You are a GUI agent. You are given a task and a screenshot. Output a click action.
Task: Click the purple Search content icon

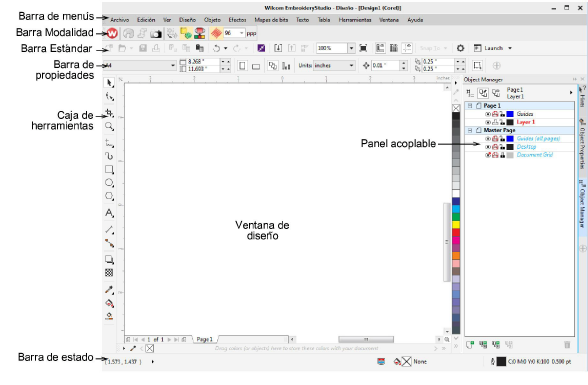point(261,48)
